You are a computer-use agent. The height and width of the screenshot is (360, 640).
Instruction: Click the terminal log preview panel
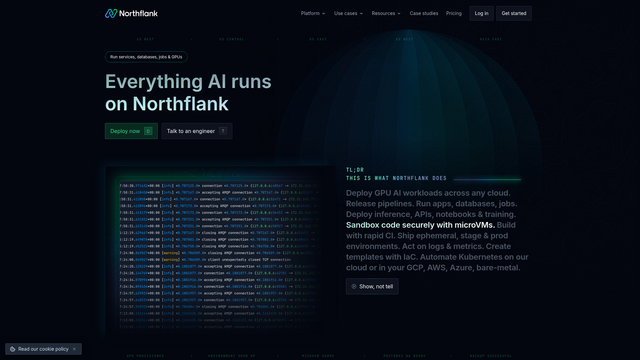pyautogui.click(x=220, y=252)
